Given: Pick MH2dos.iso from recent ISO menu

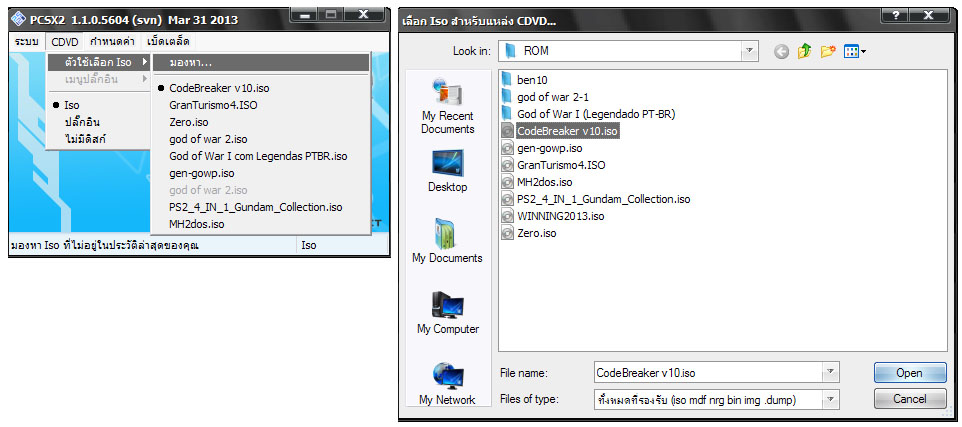Looking at the screenshot, I should (261, 225).
